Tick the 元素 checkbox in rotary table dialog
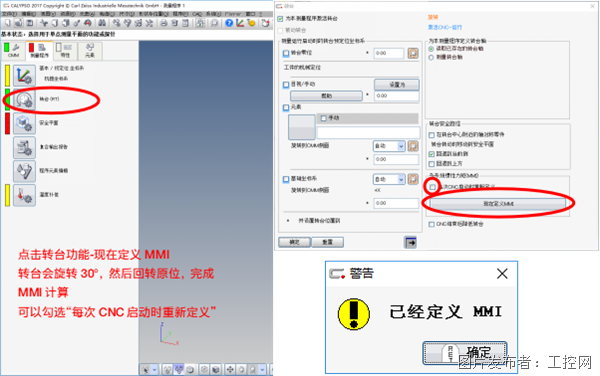The width and height of the screenshot is (600, 376). click(286, 107)
